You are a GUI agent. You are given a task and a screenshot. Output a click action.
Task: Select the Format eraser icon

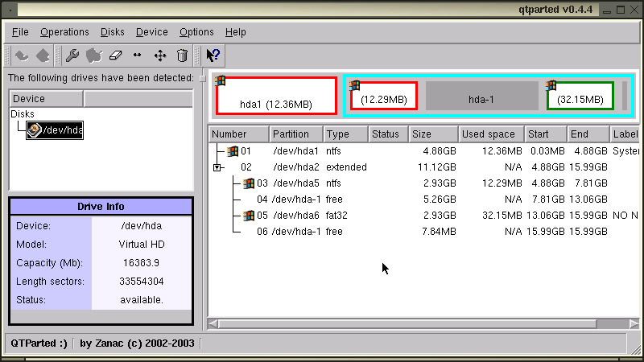tap(116, 56)
